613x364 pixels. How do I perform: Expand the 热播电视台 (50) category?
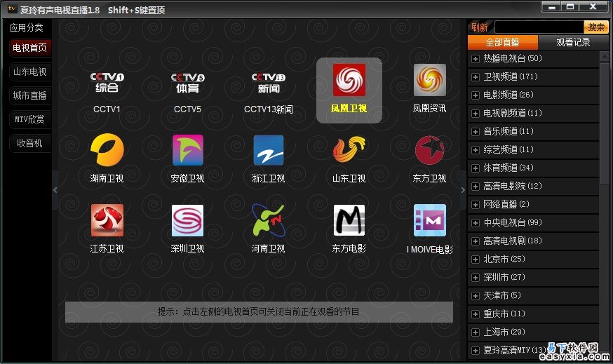(475, 59)
